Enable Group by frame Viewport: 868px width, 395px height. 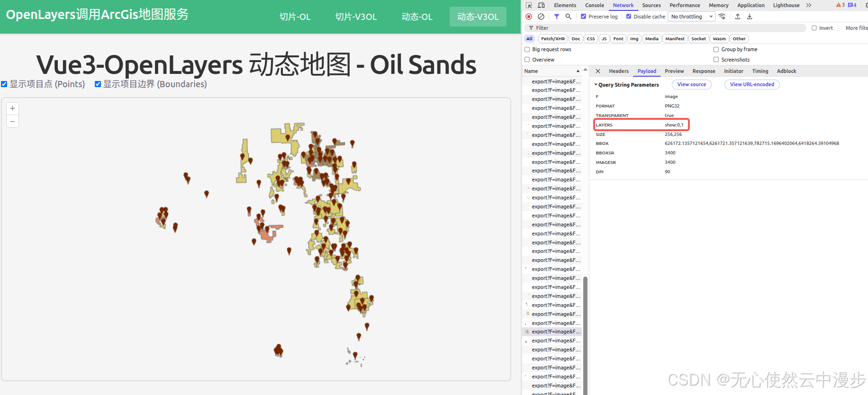pyautogui.click(x=716, y=49)
